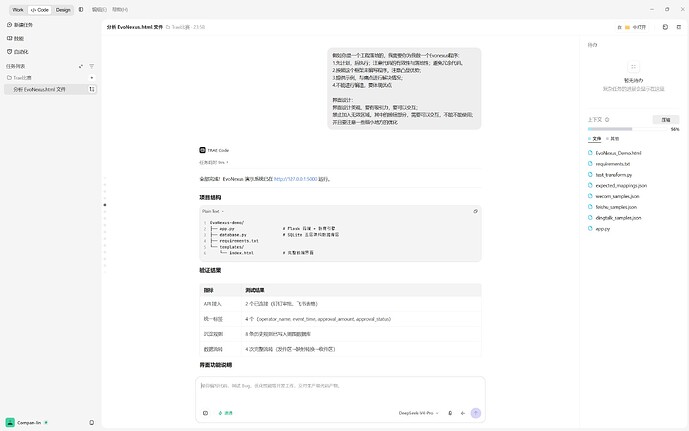Open the second menu in the top bar
Viewport: 689px width, 431px height.
tap(120, 9)
